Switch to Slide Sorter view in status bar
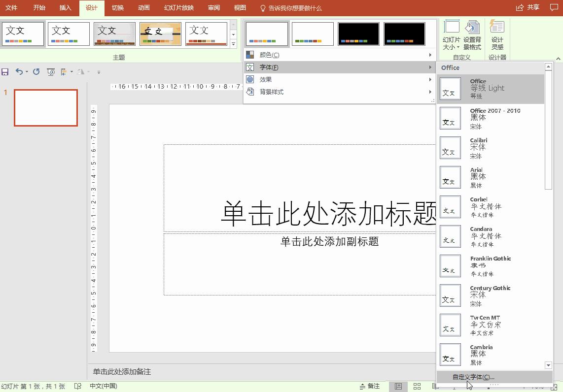Image resolution: width=563 pixels, height=392 pixels. [x=417, y=386]
